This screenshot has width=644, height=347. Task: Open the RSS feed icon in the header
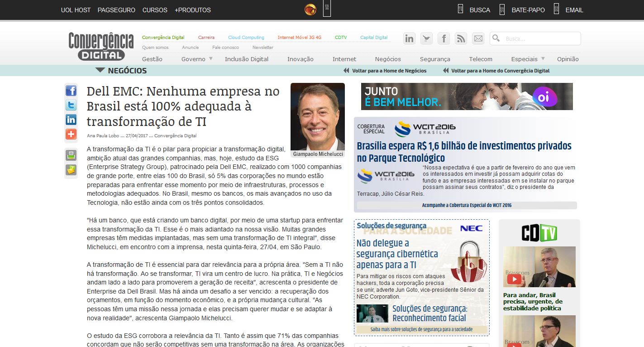pyautogui.click(x=461, y=39)
